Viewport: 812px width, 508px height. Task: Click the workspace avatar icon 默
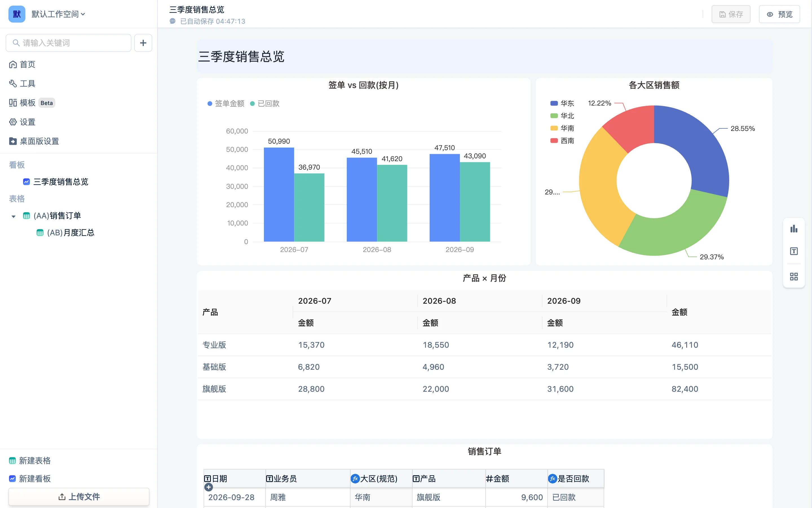pos(17,14)
